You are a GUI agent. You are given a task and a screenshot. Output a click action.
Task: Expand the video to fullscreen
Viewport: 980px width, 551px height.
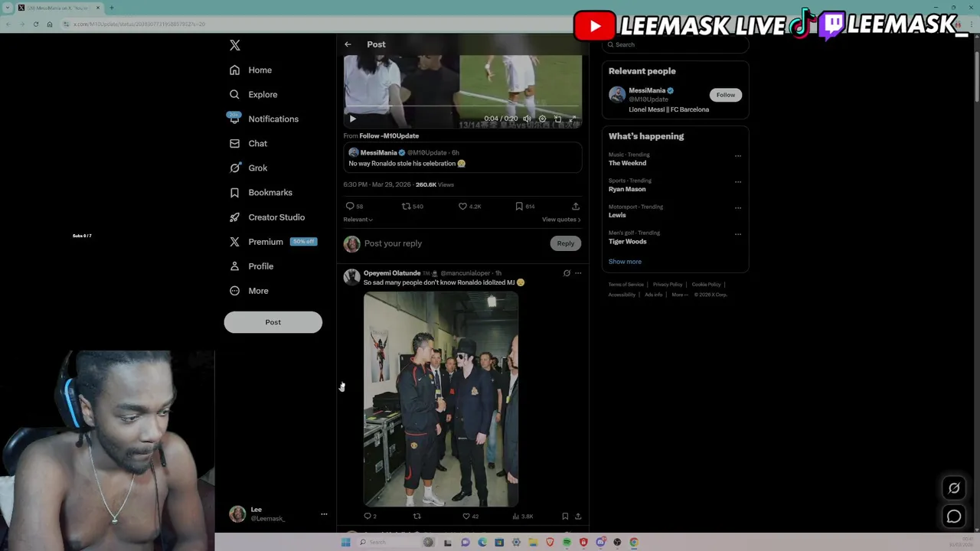(572, 119)
